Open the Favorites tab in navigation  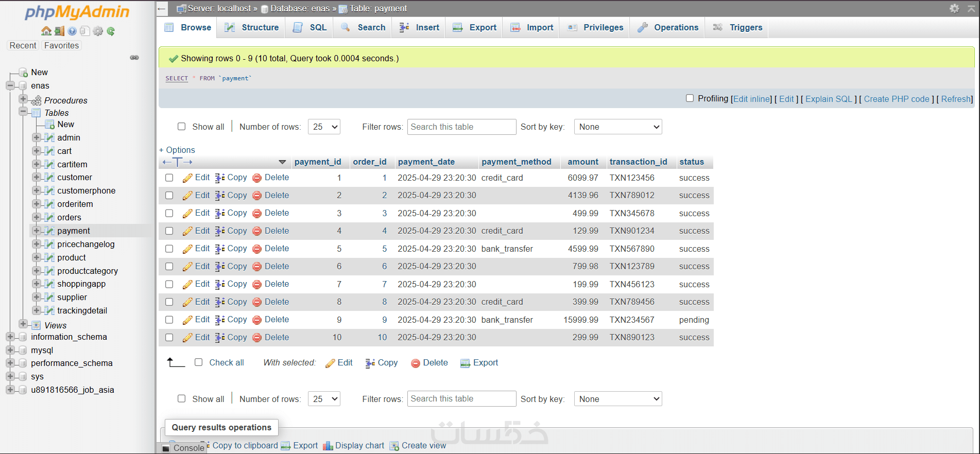pos(62,45)
